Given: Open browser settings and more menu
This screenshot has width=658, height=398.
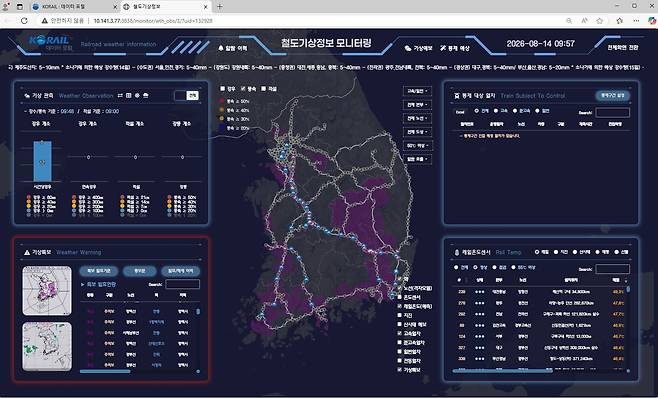Looking at the screenshot, I should (x=637, y=21).
